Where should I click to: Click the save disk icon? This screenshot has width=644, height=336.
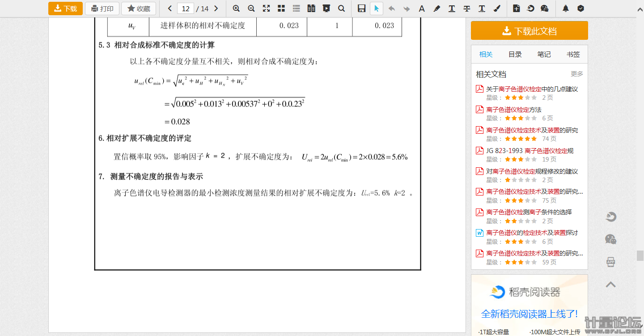[362, 9]
